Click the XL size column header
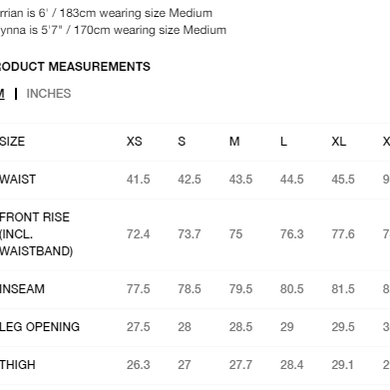390x390 pixels. pos(339,141)
